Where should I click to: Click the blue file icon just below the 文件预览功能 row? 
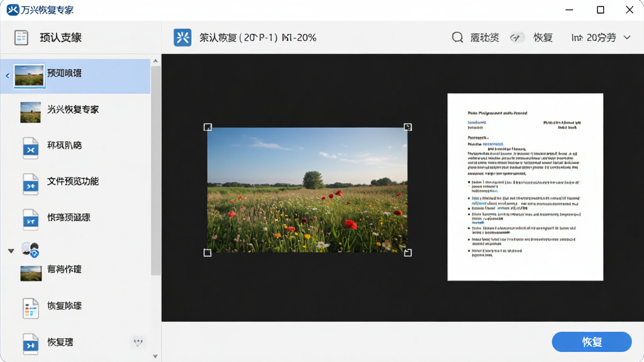click(x=30, y=219)
